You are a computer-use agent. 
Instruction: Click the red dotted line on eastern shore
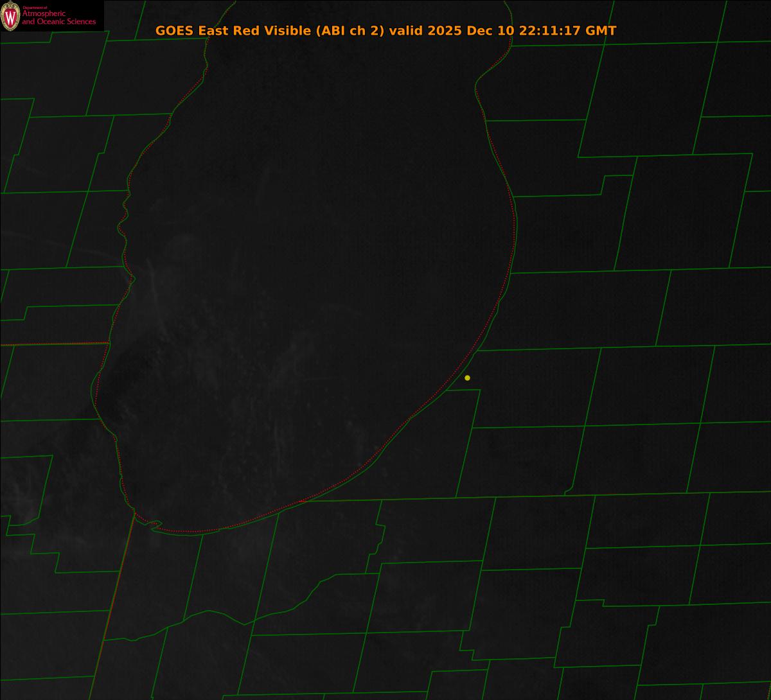tap(514, 238)
